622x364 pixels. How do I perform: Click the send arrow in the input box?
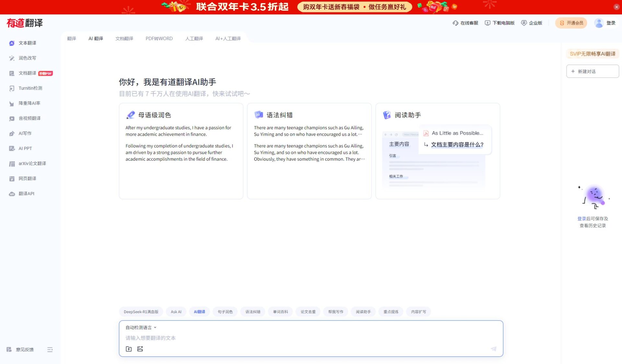493,349
